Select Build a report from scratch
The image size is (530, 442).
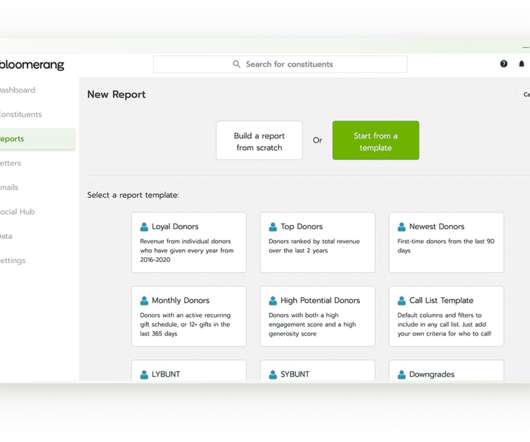pos(259,140)
